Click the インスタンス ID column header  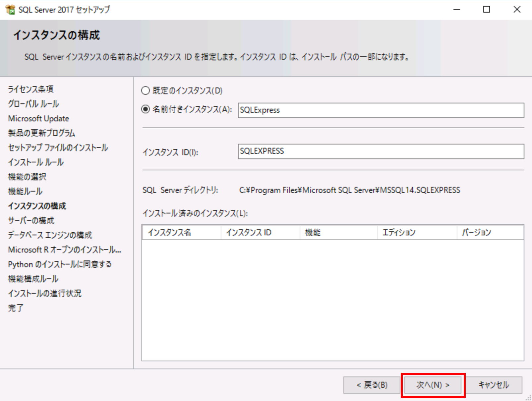(260, 232)
